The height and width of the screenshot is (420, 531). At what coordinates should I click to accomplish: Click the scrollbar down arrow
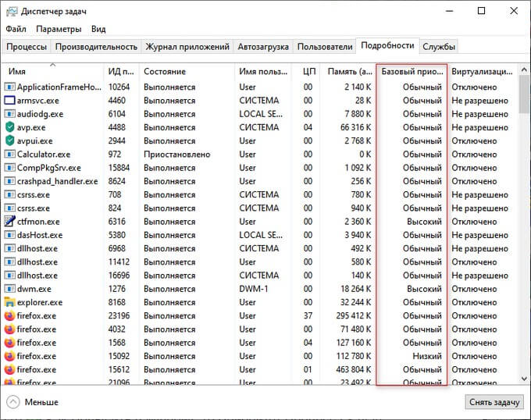pyautogui.click(x=524, y=379)
